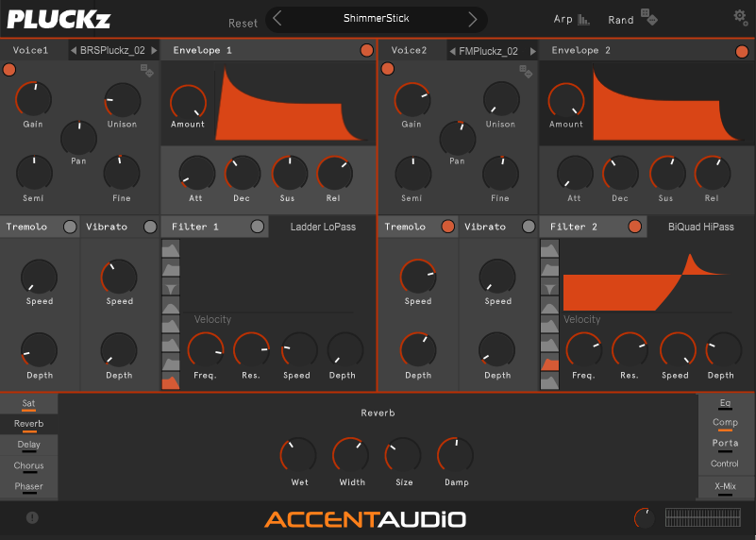Image resolution: width=756 pixels, height=540 pixels.
Task: Select previous sample before BRSPluckz_02
Action: pyautogui.click(x=75, y=51)
